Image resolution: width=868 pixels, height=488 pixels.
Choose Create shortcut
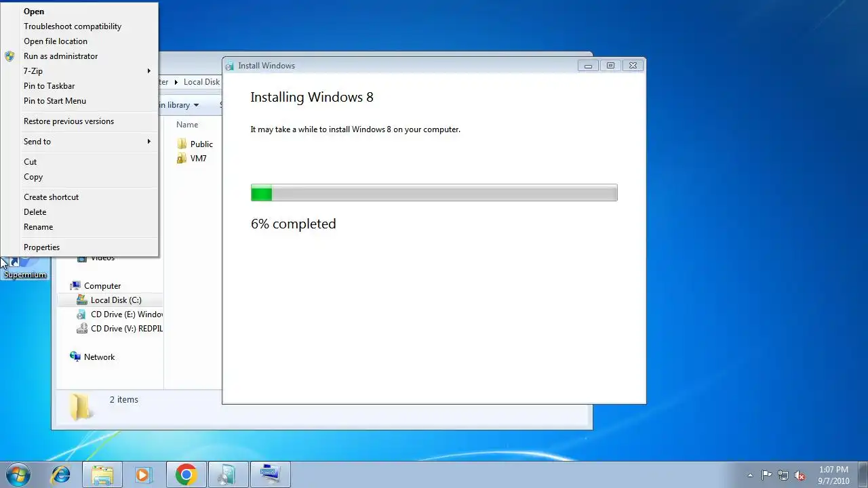[80, 197]
